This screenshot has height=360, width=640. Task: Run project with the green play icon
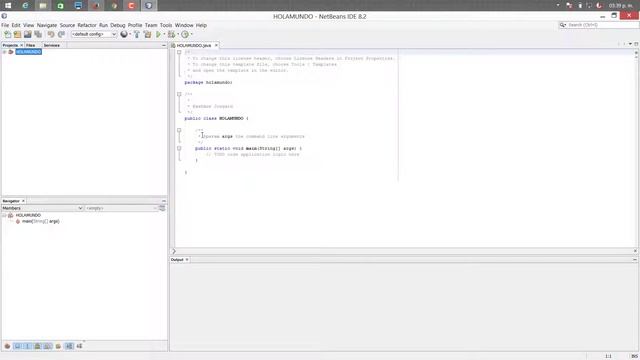click(158, 35)
